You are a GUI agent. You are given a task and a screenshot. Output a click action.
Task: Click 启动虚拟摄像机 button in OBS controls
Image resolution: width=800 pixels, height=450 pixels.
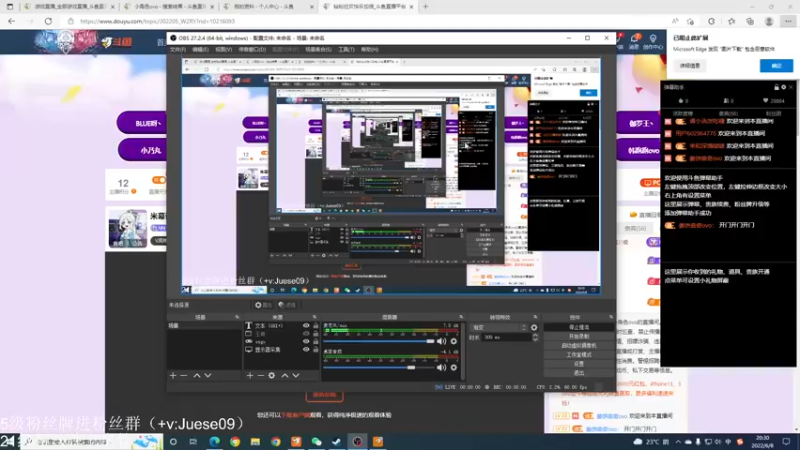[x=579, y=346]
